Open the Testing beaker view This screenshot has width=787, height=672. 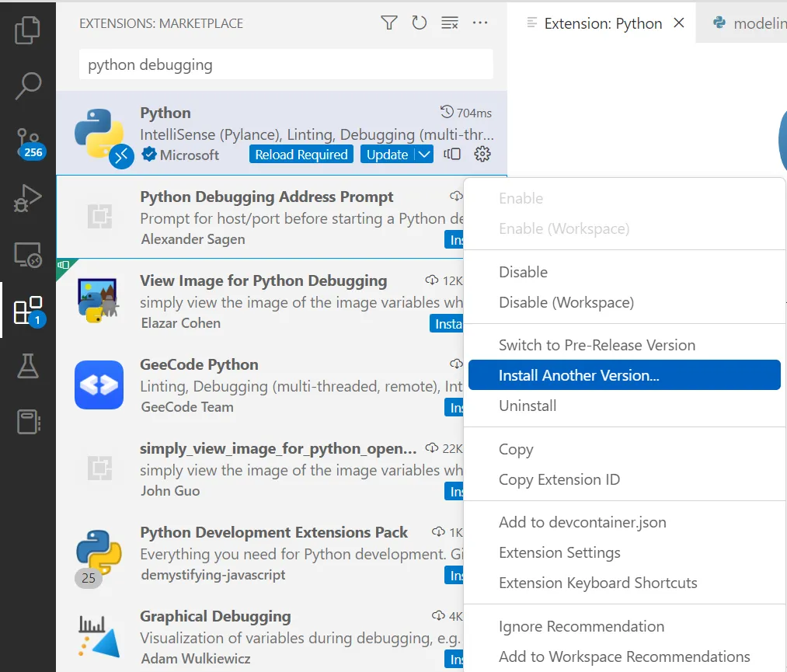click(28, 366)
